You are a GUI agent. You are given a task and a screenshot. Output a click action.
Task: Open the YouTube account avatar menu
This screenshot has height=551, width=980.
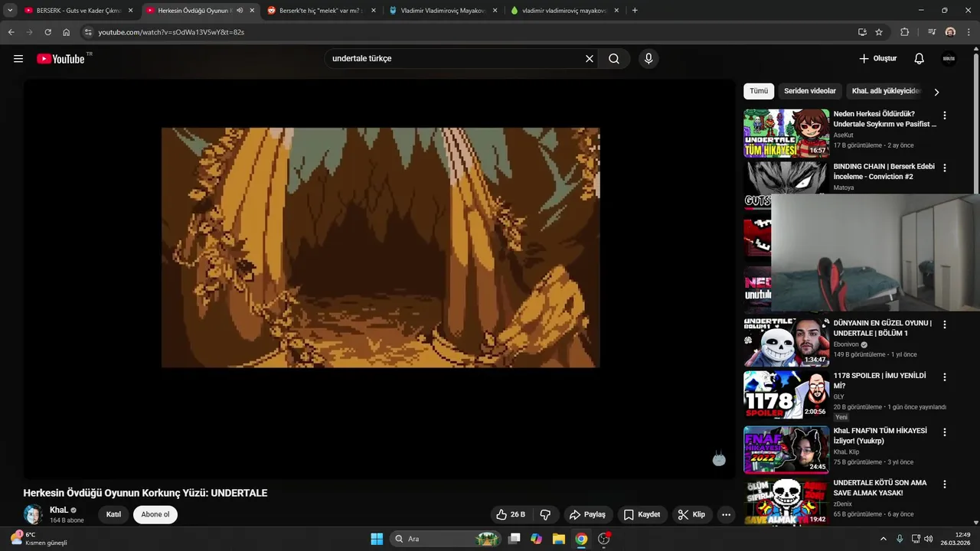coord(949,59)
